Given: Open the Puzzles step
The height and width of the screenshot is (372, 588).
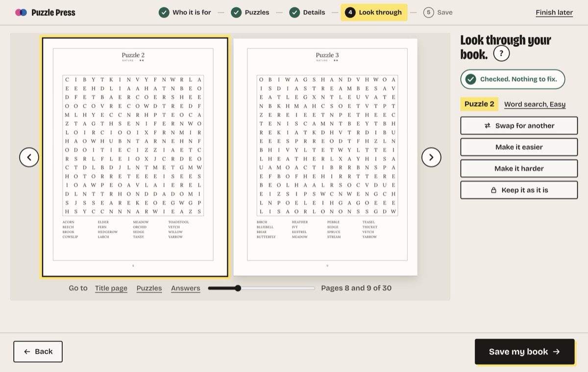Looking at the screenshot, I should click(x=250, y=12).
